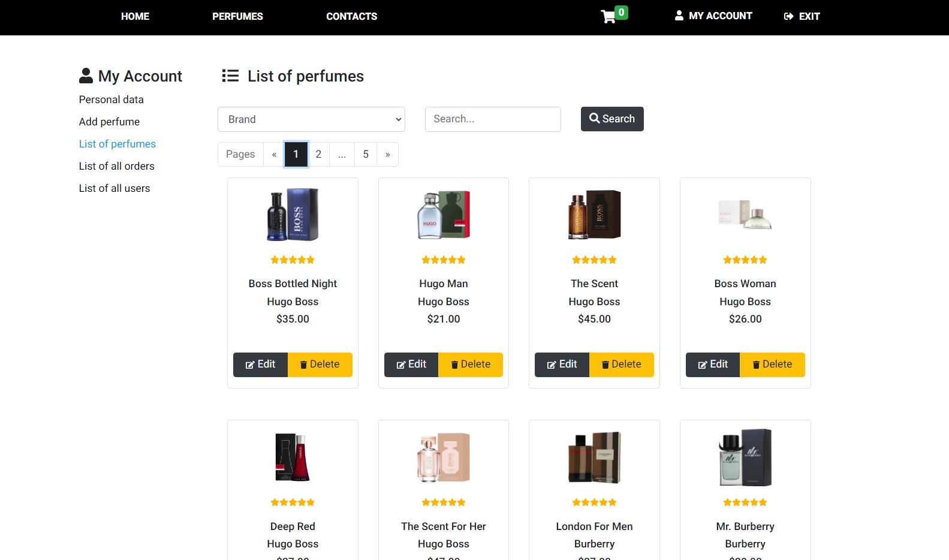
Task: Open List of all orders
Action: click(x=117, y=166)
